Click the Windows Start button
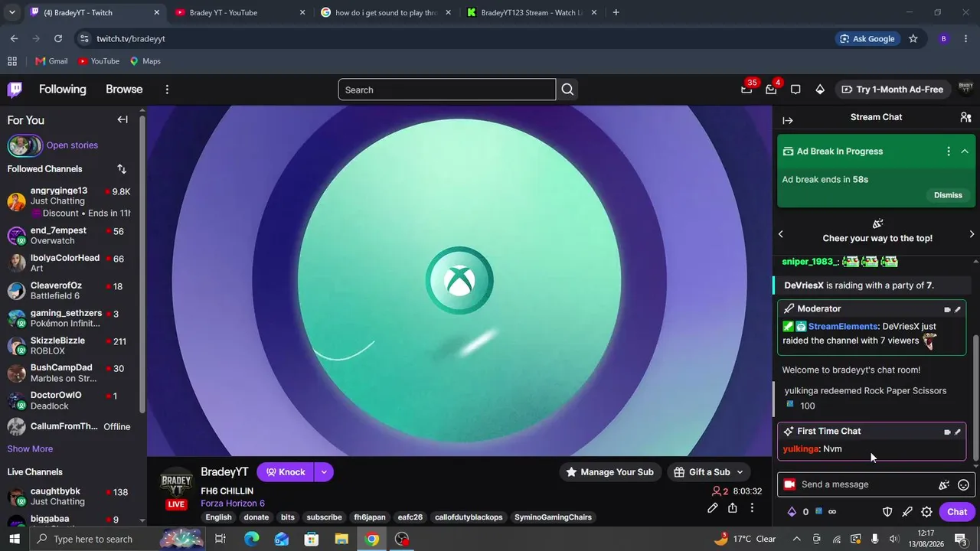980x551 pixels. pyautogui.click(x=15, y=540)
